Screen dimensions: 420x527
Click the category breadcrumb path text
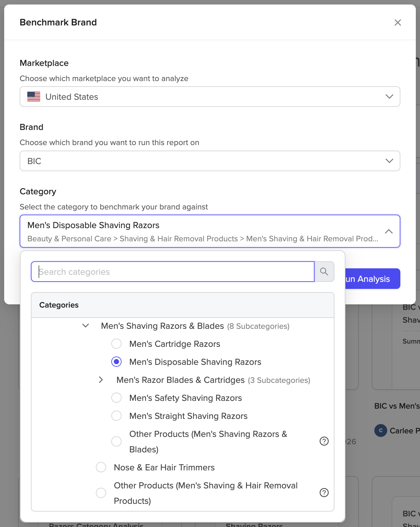(203, 239)
